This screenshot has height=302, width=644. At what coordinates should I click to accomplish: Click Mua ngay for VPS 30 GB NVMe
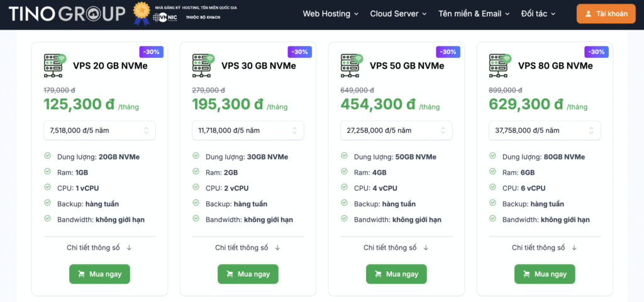[x=248, y=274]
